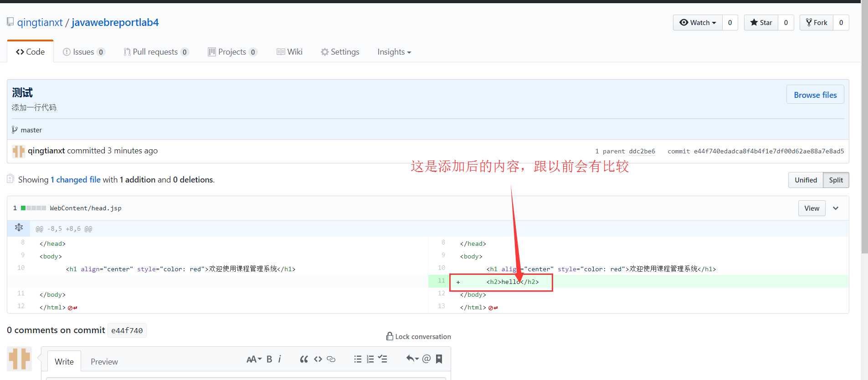This screenshot has height=380, width=868.
Task: Mention a user with @ icon
Action: pyautogui.click(x=426, y=359)
